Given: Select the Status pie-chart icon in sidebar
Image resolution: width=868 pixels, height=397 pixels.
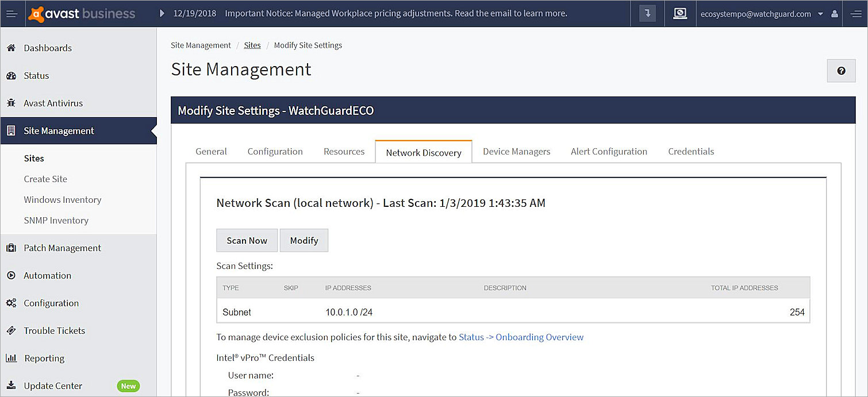Looking at the screenshot, I should [x=10, y=75].
